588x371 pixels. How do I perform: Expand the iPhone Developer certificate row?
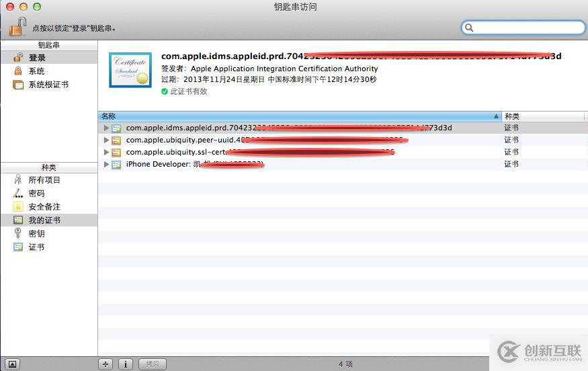tap(106, 164)
